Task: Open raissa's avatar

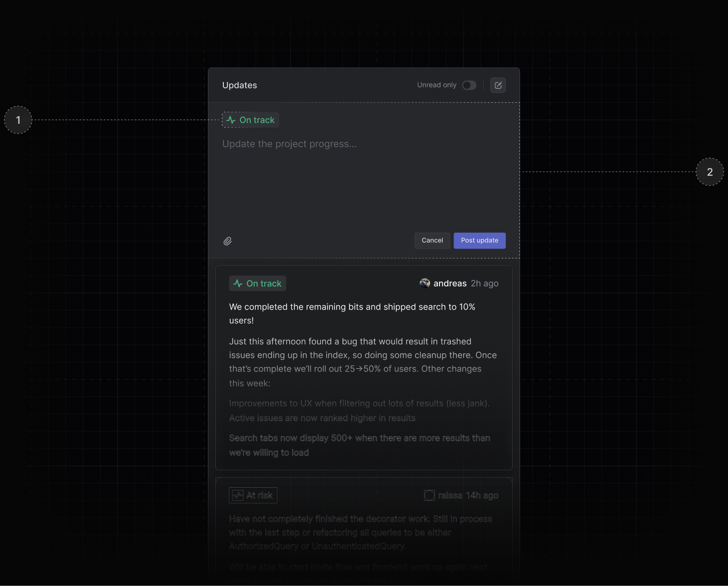Action: tap(429, 495)
